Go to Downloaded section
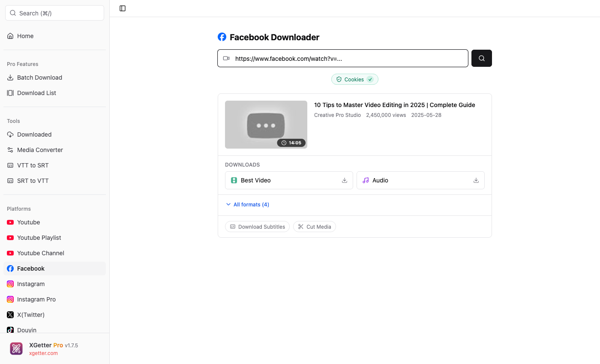 coord(54,134)
